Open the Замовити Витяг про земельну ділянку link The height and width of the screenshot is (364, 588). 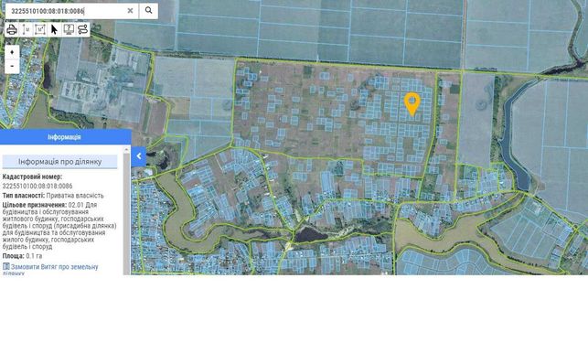[x=50, y=270]
